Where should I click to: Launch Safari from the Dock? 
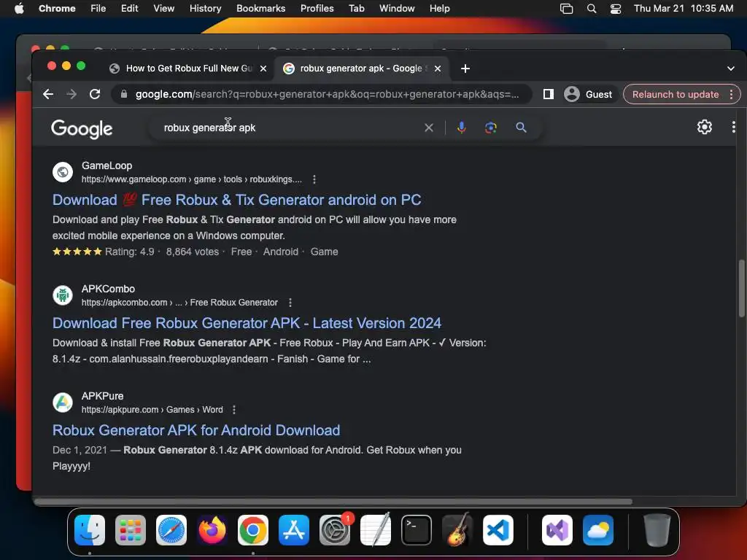171,530
